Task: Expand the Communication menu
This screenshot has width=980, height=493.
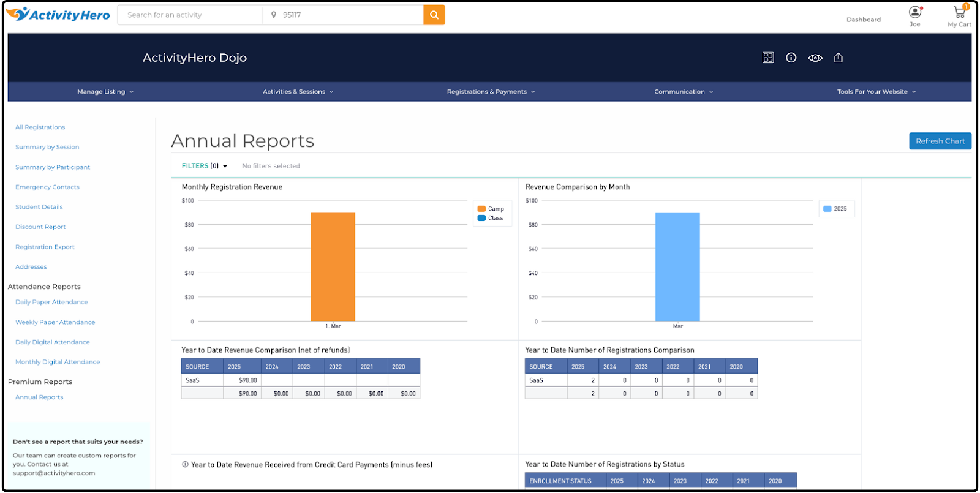Action: [x=684, y=92]
